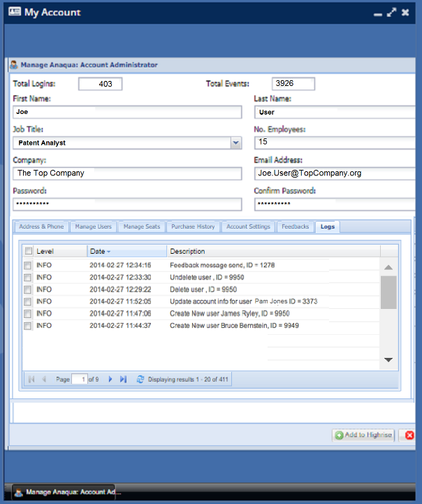The width and height of the screenshot is (422, 504).
Task: Click the 2014-02-27 11:52:05 date cell
Action: tap(120, 301)
